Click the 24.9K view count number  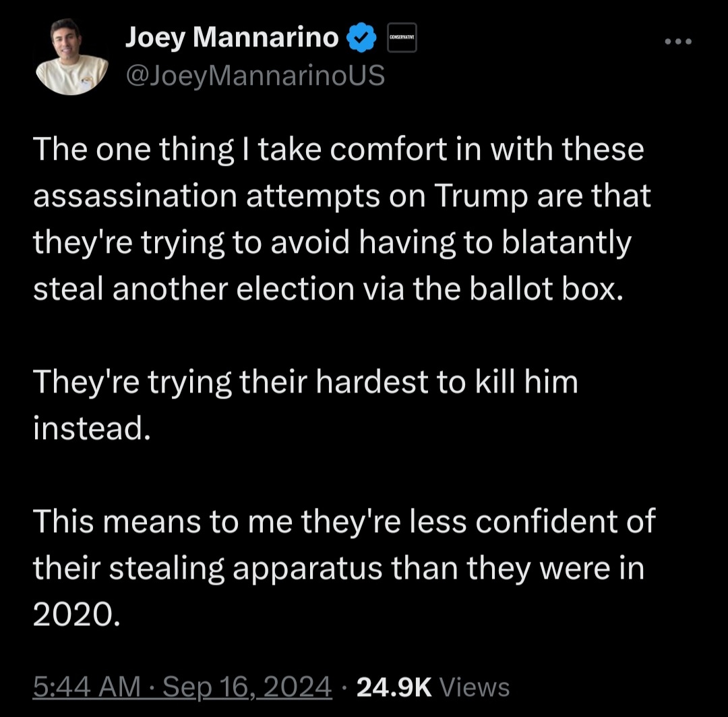pyautogui.click(x=394, y=687)
